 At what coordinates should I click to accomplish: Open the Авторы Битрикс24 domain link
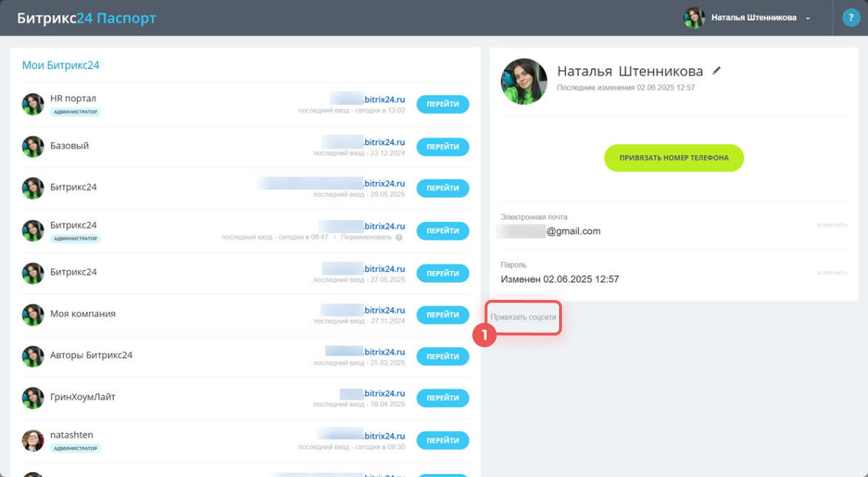(366, 352)
